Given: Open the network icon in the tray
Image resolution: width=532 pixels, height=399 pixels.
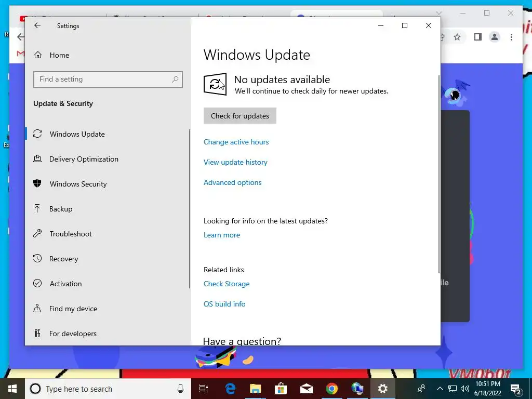Looking at the screenshot, I should 453,389.
